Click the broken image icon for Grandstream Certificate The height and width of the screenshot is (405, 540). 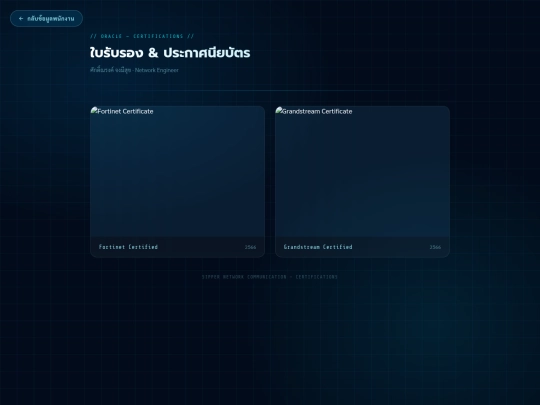279,111
